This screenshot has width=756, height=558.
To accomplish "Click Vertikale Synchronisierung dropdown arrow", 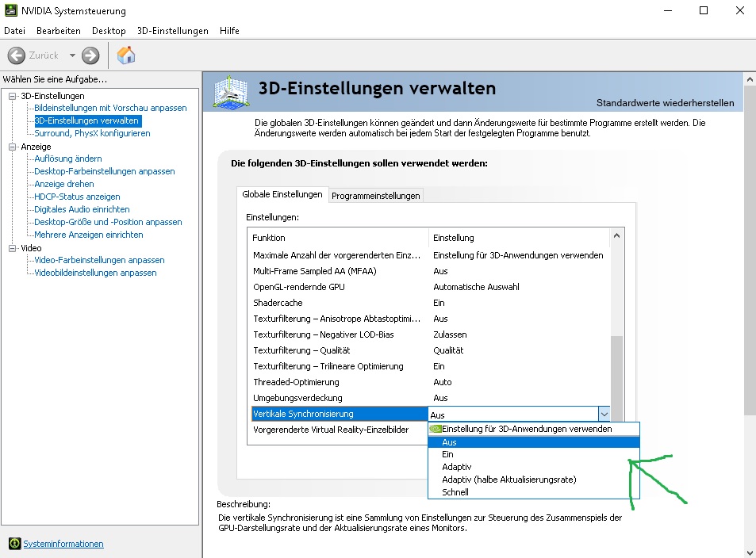I will point(604,414).
